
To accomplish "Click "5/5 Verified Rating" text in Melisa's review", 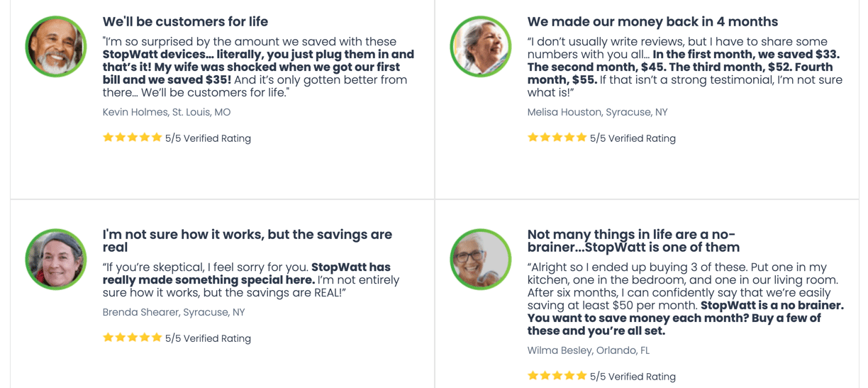I will point(633,138).
